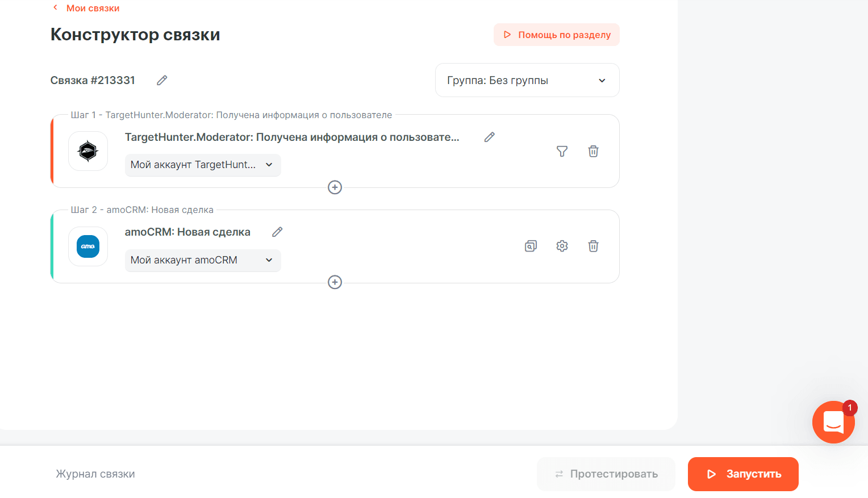Image resolution: width=868 pixels, height=498 pixels.
Task: Duplicate the amoCRM step
Action: [531, 246]
